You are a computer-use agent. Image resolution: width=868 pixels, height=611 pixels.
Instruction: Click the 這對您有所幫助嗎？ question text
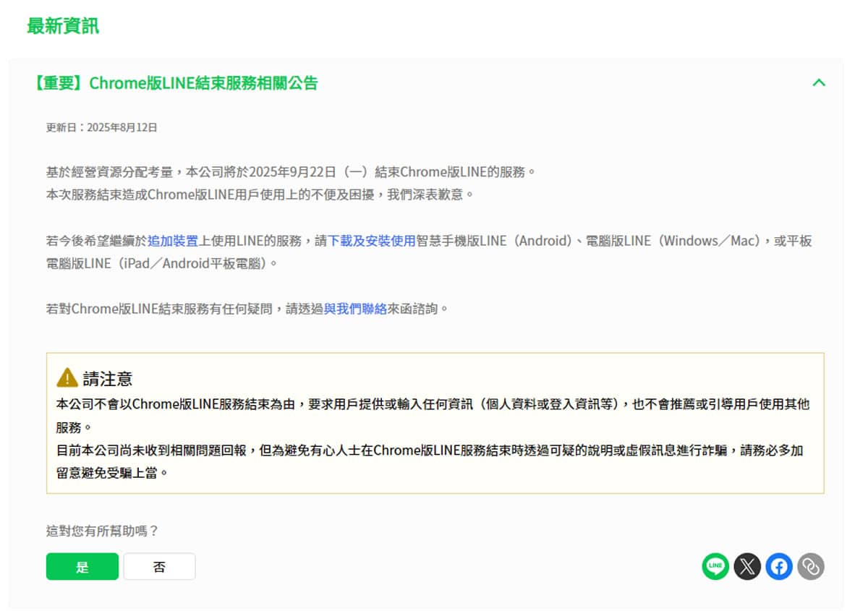pos(102,531)
